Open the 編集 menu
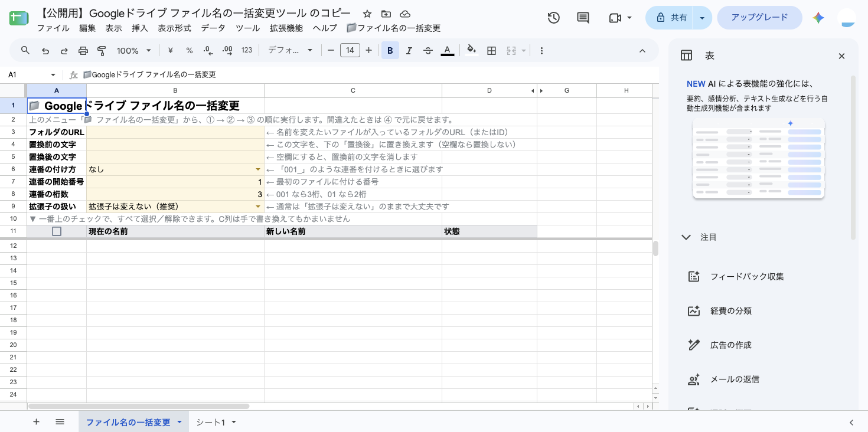Screen dimensions: 868x432 point(87,28)
